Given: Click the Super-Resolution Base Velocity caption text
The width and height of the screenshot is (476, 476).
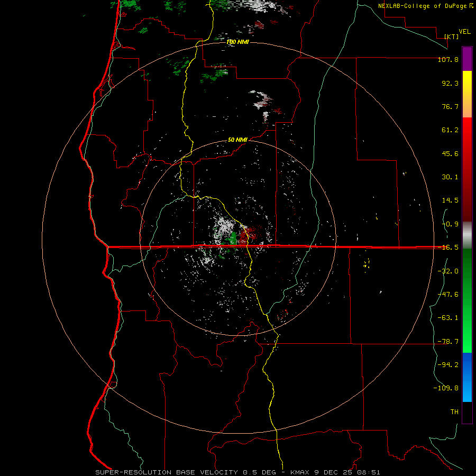Looking at the screenshot, I should (x=237, y=472).
